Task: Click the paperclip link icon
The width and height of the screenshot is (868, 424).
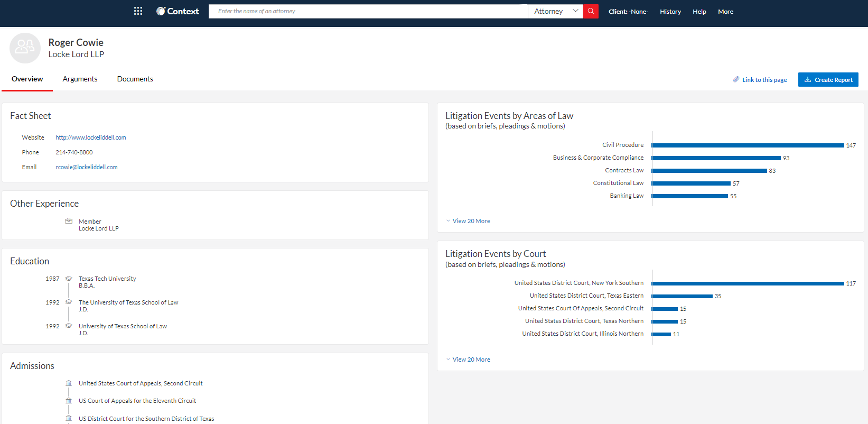Action: click(736, 79)
